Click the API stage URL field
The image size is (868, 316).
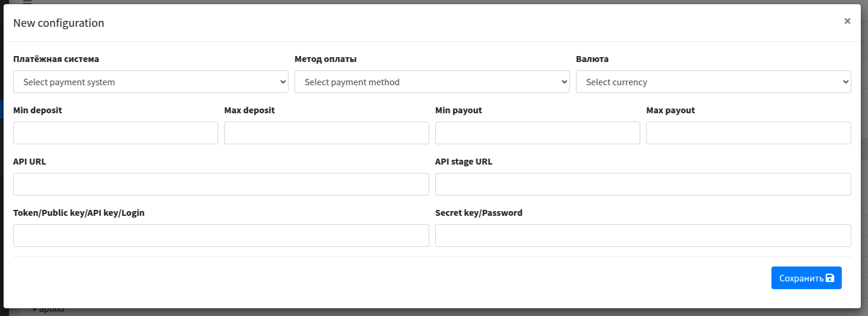643,184
